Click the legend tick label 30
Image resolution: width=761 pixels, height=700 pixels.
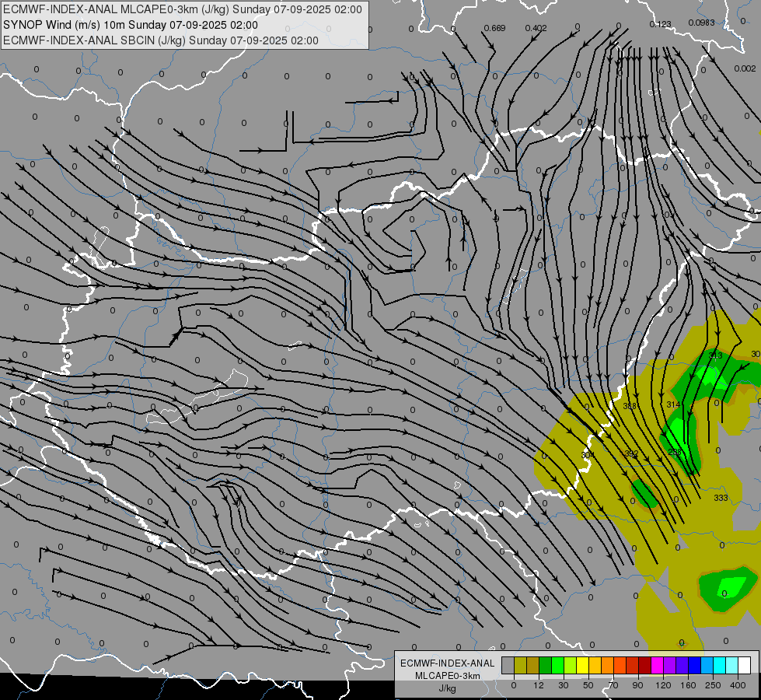(x=564, y=685)
